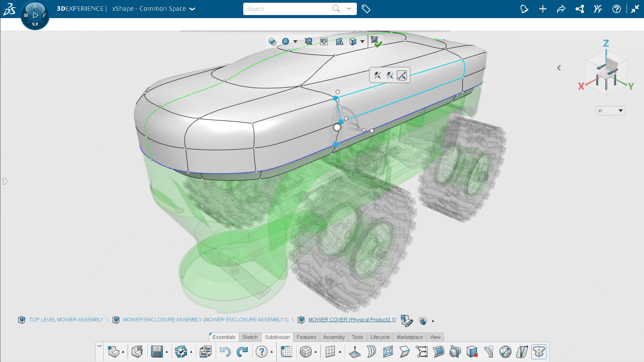Click the Redo arrow in the bottom toolbar

[x=242, y=352]
